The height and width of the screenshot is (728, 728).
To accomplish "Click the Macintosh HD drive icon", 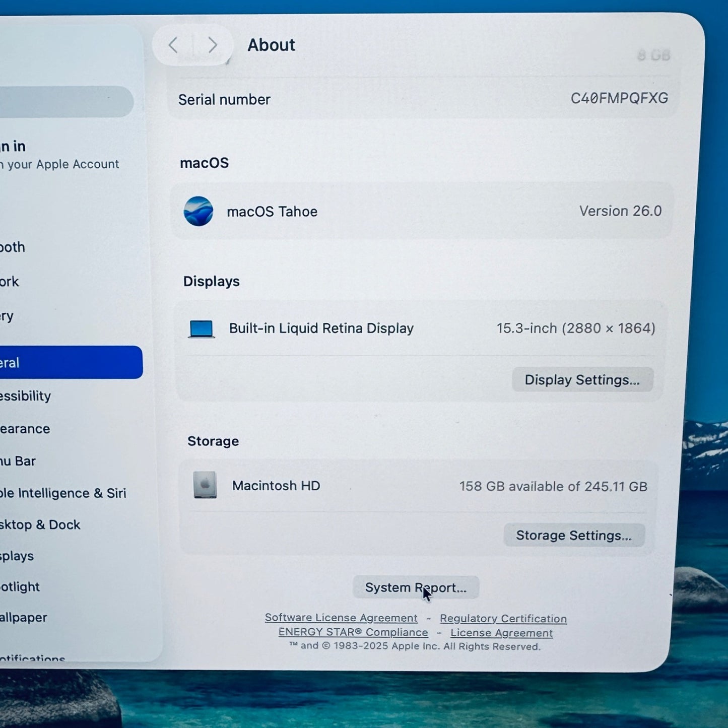I will (205, 485).
